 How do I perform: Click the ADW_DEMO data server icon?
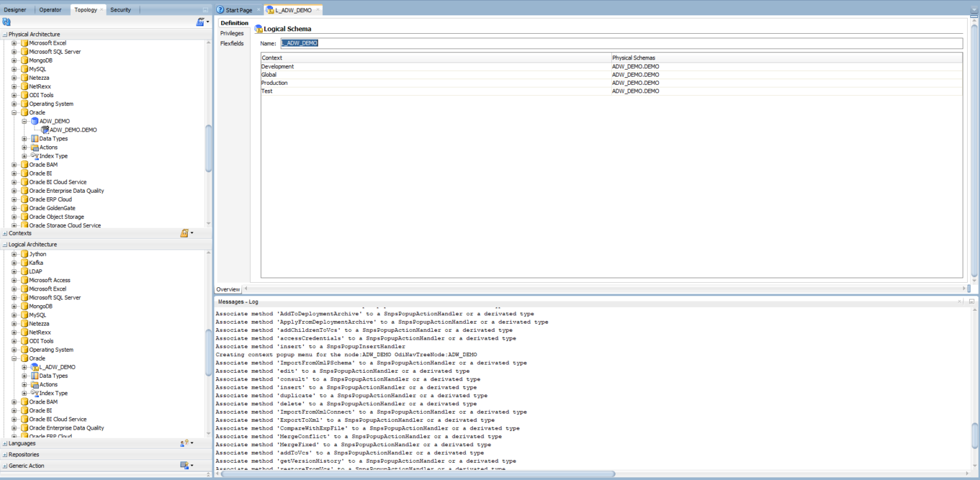pos(34,121)
